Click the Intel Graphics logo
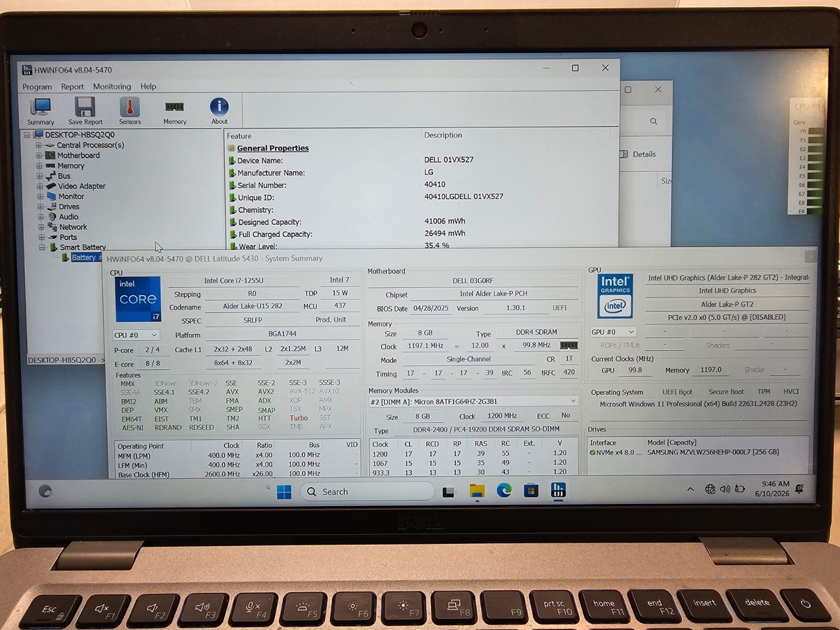 coord(615,296)
